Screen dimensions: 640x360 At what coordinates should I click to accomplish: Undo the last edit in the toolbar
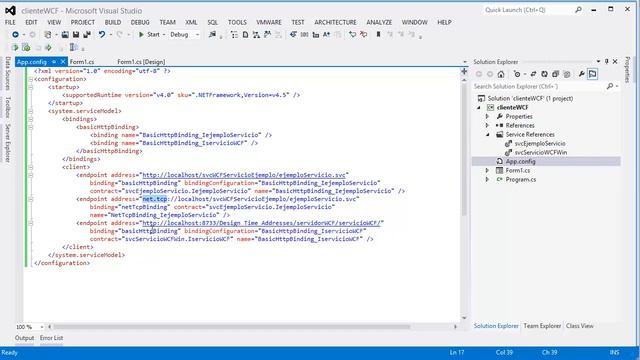point(102,35)
